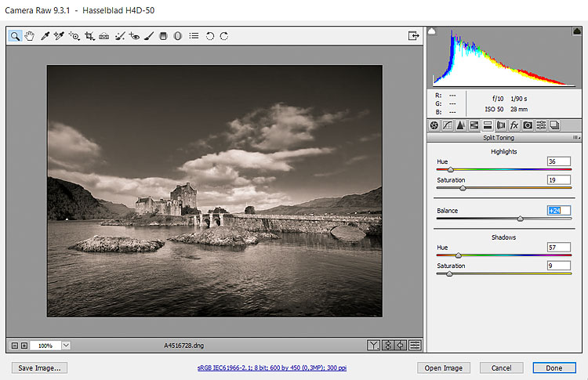
Task: Select the Hand tool
Action: (29, 36)
